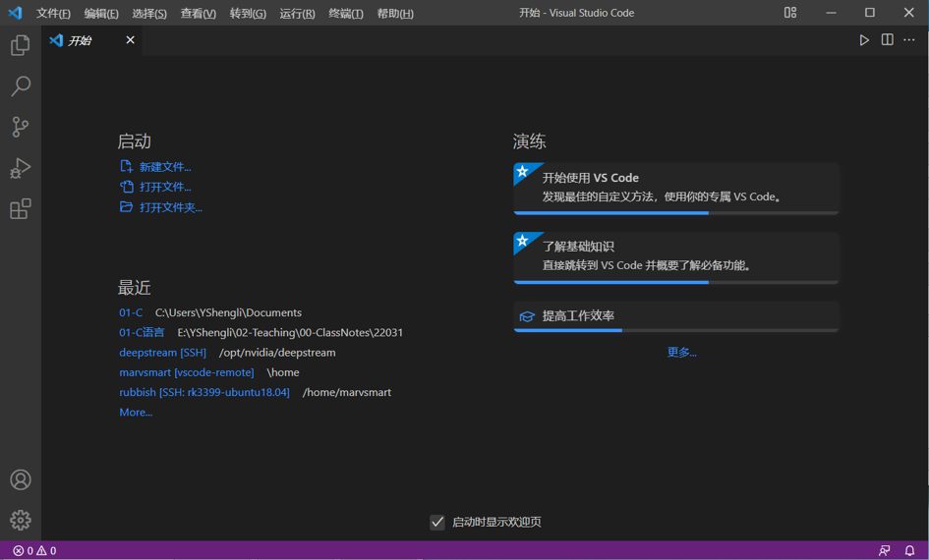Open the editor More Actions ellipsis

tap(909, 39)
